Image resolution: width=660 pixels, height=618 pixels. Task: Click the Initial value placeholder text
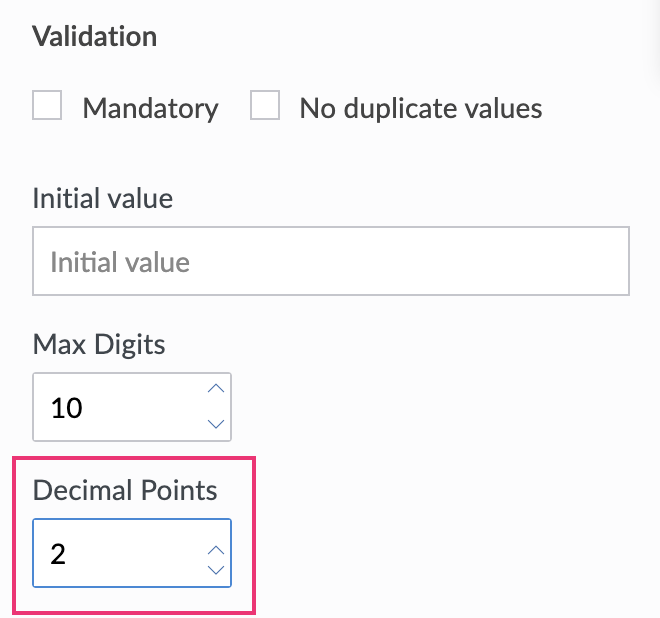pyautogui.click(x=120, y=262)
